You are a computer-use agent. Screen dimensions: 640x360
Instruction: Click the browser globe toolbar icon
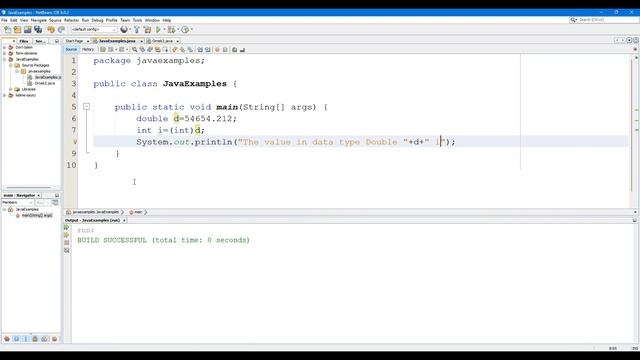point(124,29)
